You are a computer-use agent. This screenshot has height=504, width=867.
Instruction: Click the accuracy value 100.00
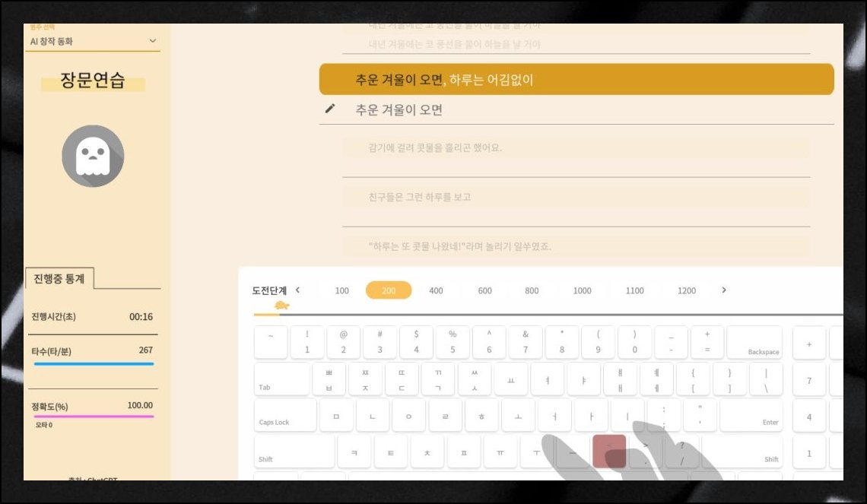[x=140, y=405]
